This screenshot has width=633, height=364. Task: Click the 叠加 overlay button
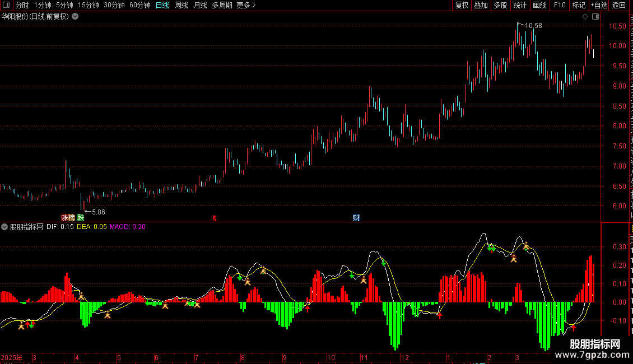tap(481, 5)
